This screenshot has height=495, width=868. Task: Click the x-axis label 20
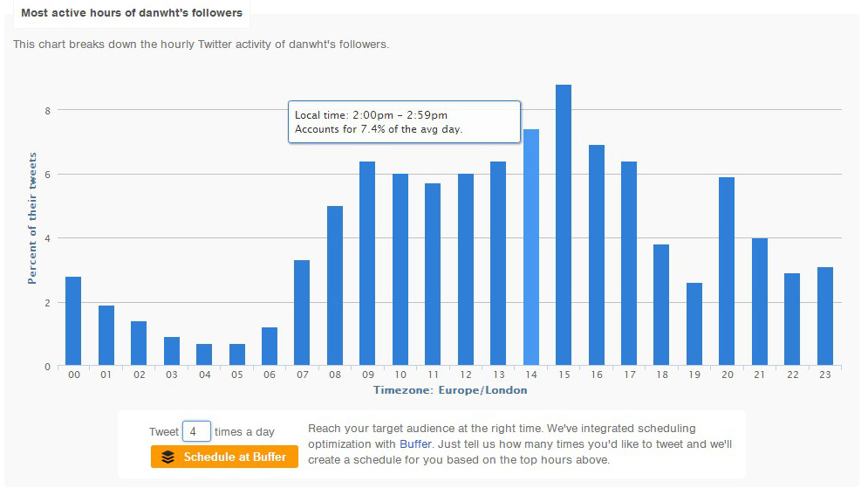(727, 375)
